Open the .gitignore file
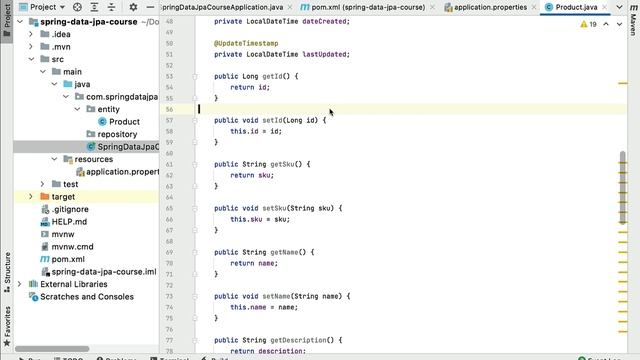Screen dimensions: 640x360 click(x=64, y=209)
